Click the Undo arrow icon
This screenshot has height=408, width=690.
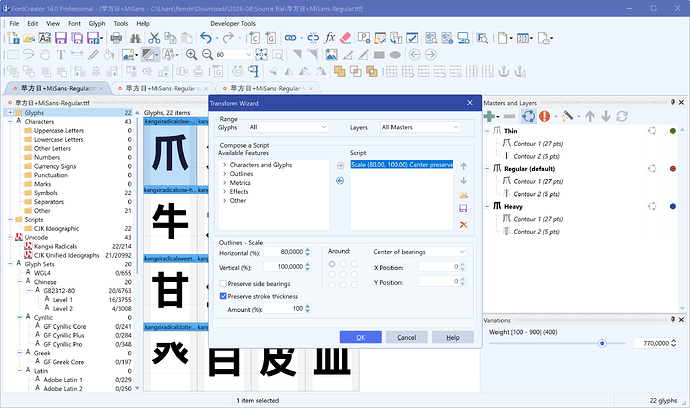[206, 38]
